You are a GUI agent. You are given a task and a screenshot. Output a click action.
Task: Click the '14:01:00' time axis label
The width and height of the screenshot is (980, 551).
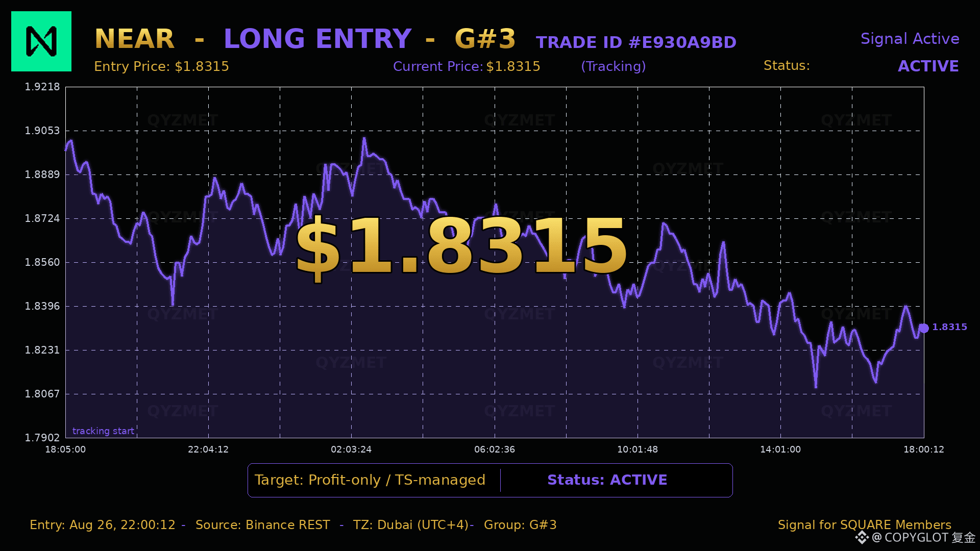780,449
